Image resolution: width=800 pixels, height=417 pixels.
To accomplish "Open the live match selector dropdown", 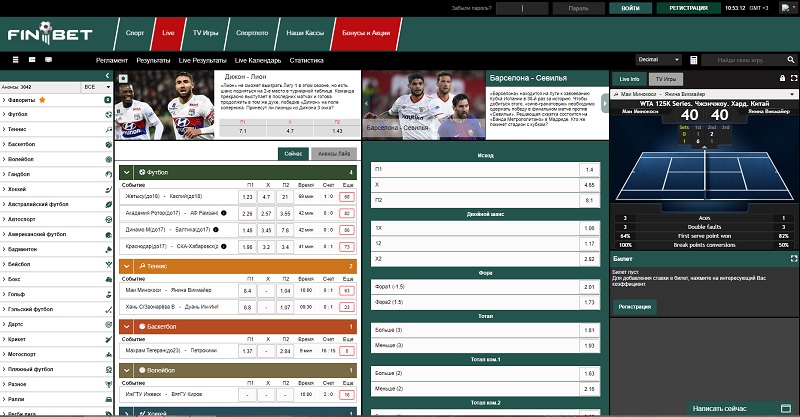I will pyautogui.click(x=704, y=94).
